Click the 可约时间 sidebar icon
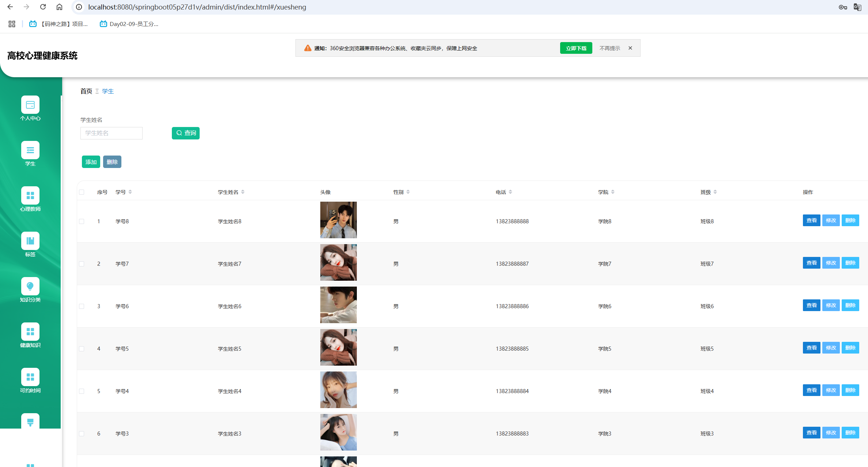Viewport: 868px width, 467px height. [x=30, y=377]
